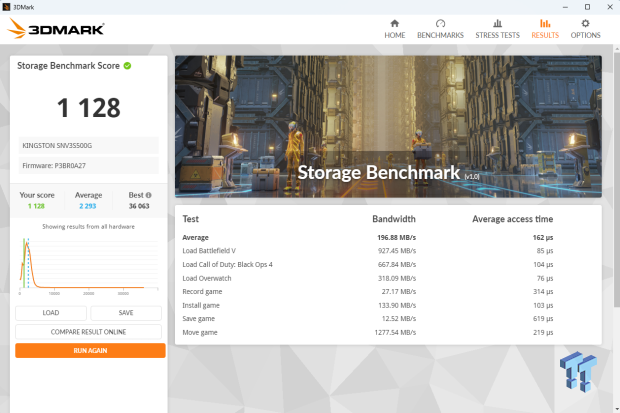Click the scrollbar up arrow
The height and width of the screenshot is (413, 620).
(x=617, y=49)
